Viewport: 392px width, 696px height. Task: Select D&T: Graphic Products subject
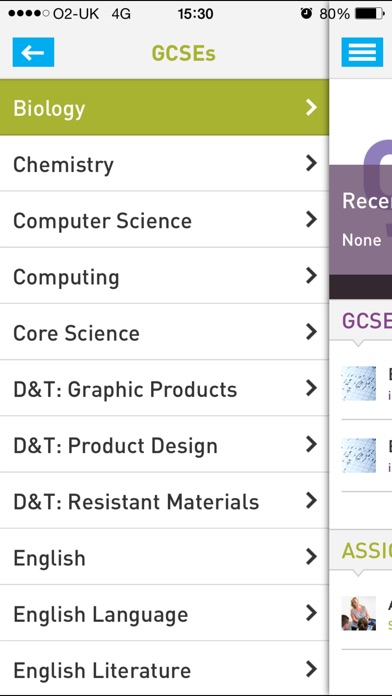(x=164, y=388)
